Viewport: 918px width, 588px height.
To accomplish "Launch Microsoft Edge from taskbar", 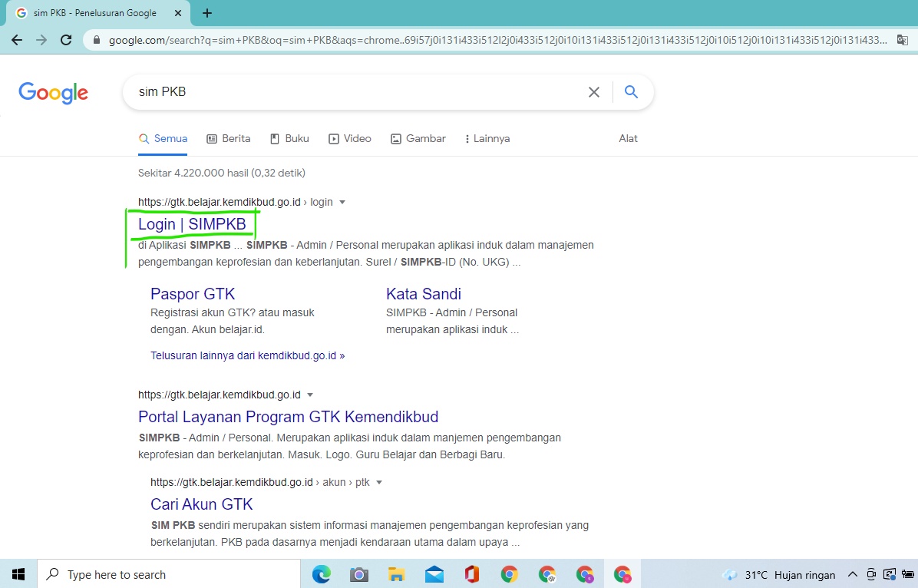I will (x=322, y=574).
